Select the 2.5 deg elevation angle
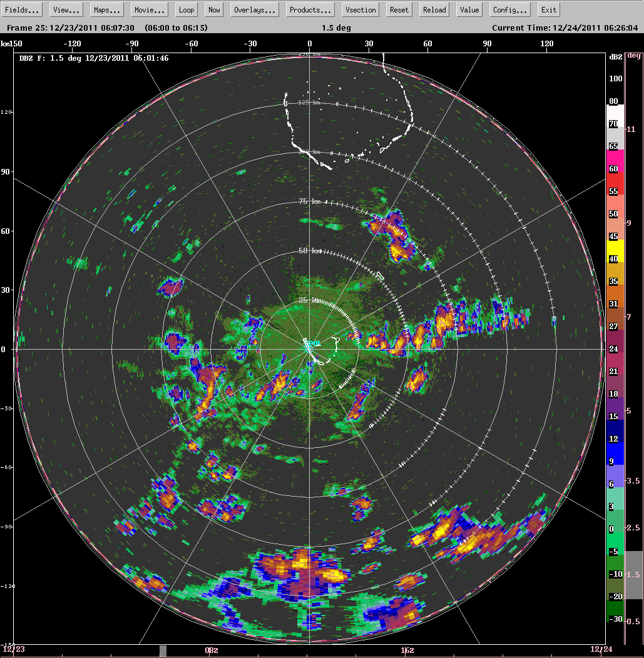This screenshot has height=658, width=644. coord(633,528)
